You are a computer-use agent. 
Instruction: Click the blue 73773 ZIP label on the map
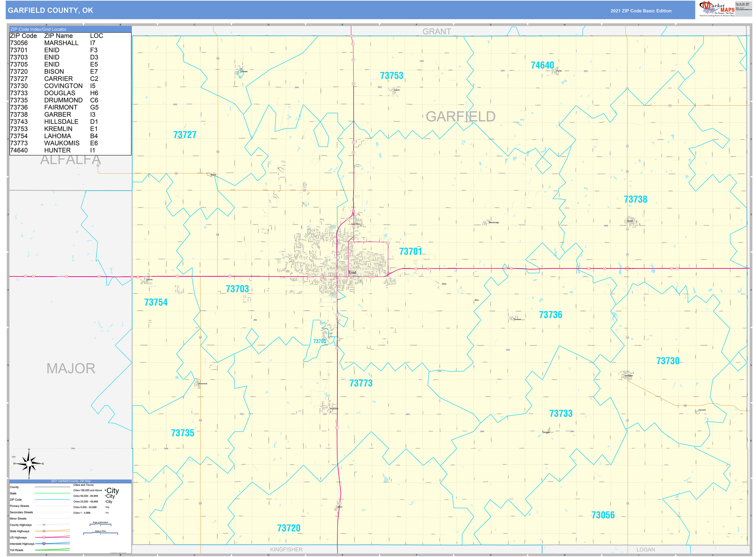click(361, 383)
